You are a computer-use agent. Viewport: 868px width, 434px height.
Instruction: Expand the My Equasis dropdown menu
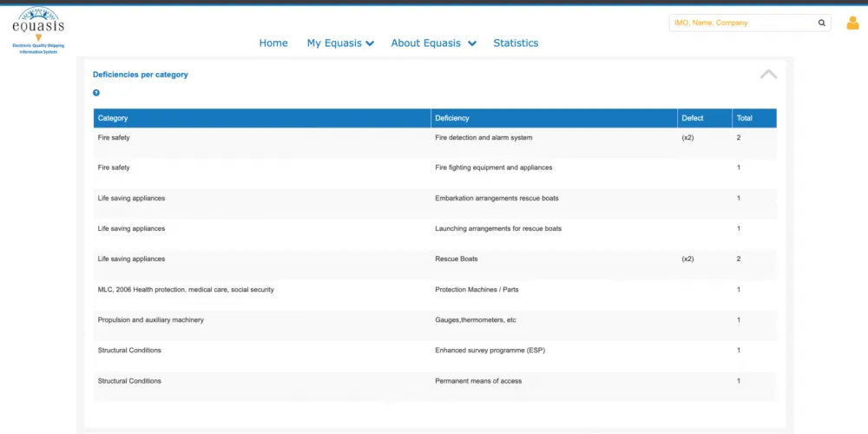click(340, 43)
